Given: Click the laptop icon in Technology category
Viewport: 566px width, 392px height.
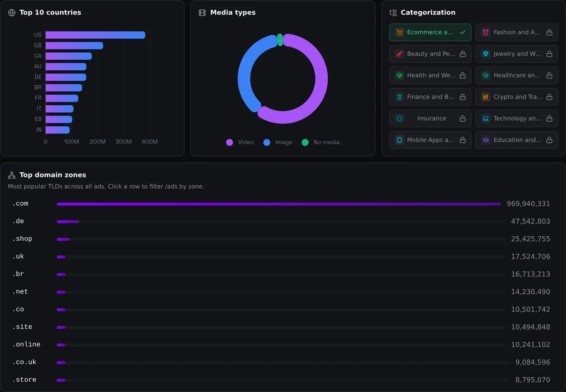Looking at the screenshot, I should click(x=486, y=119).
